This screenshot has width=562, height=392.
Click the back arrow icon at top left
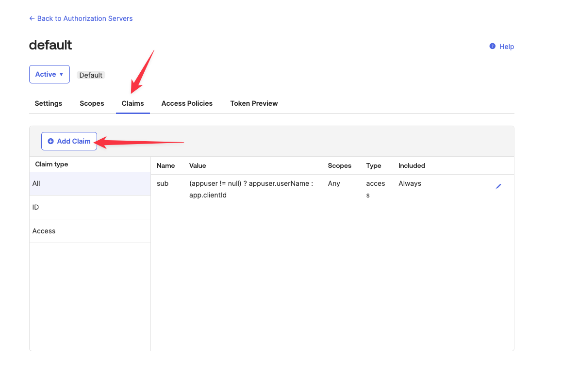coord(32,18)
